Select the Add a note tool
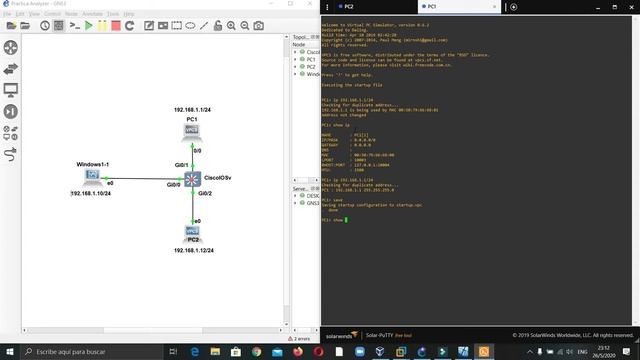Image resolution: width=640 pixels, height=360 pixels. click(x=149, y=26)
